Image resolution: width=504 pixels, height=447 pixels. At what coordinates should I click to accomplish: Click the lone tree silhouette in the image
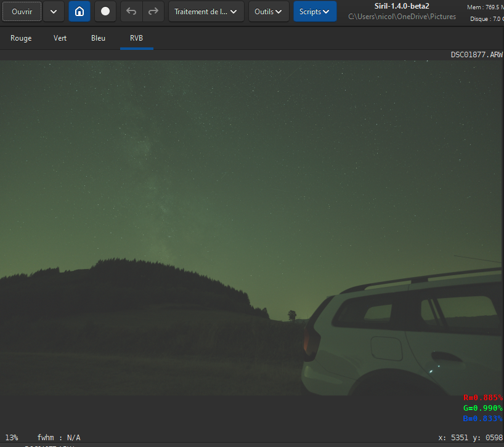292,315
